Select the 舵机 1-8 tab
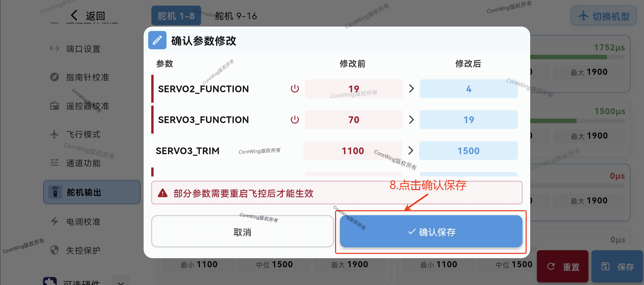This screenshot has width=644, height=285. (176, 16)
